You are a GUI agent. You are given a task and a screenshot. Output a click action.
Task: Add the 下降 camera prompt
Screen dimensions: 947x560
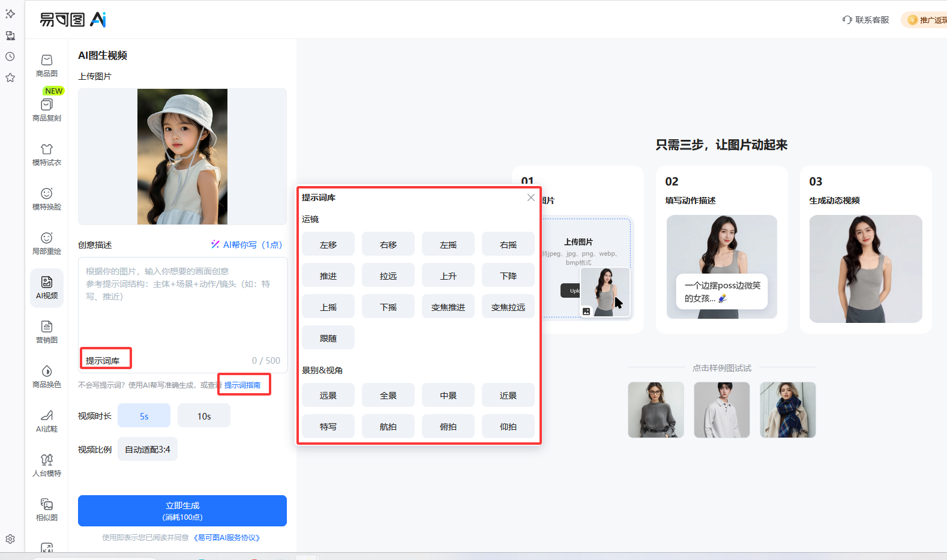click(x=508, y=275)
